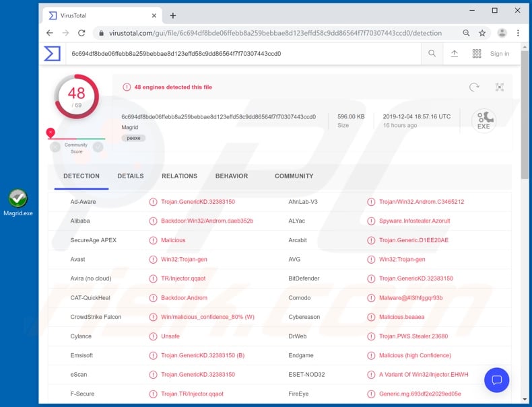This screenshot has height=407, width=532.
Task: Click Win32:Trojan-gen result for Avast
Action: point(184,260)
